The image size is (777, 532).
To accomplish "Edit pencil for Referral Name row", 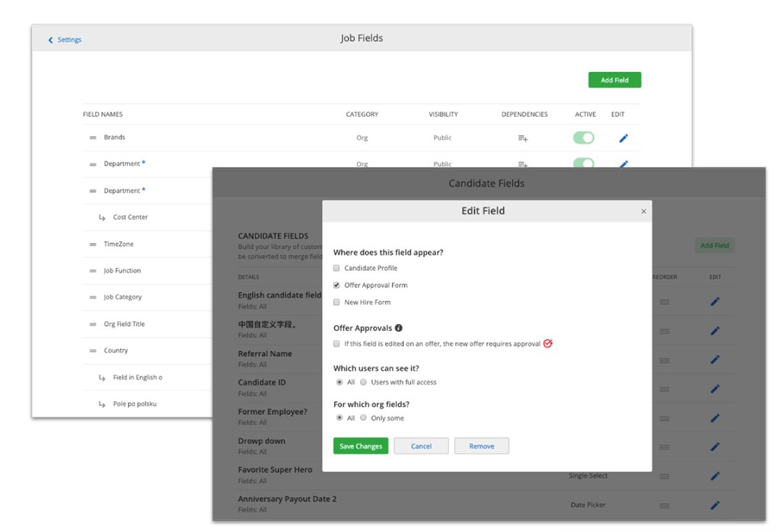I will (715, 360).
